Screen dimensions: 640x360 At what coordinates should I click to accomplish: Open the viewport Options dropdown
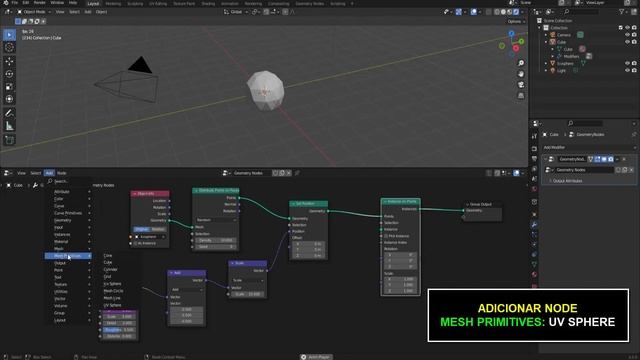click(516, 21)
